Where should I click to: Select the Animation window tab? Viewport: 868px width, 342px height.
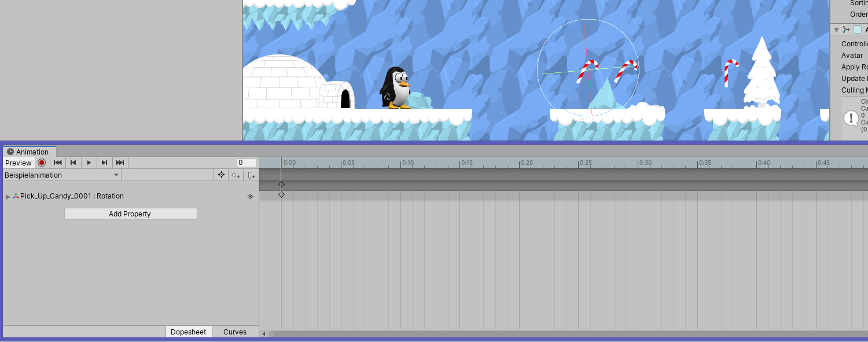[x=30, y=152]
